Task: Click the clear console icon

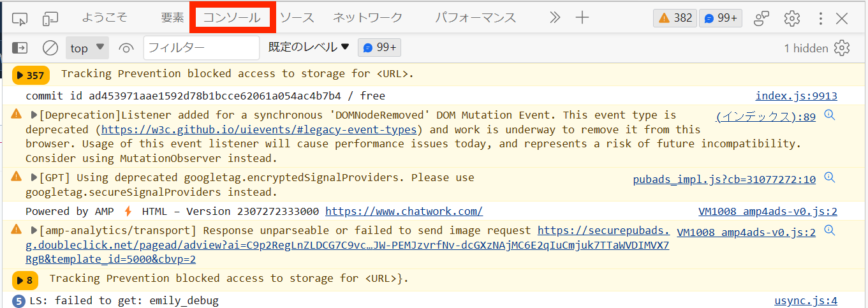Action: tap(50, 48)
